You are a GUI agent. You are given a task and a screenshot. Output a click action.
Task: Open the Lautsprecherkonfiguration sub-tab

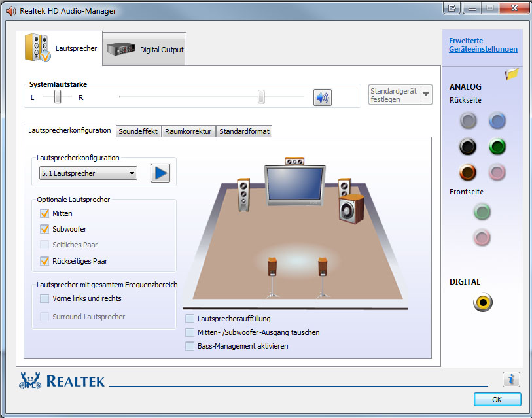pyautogui.click(x=69, y=130)
